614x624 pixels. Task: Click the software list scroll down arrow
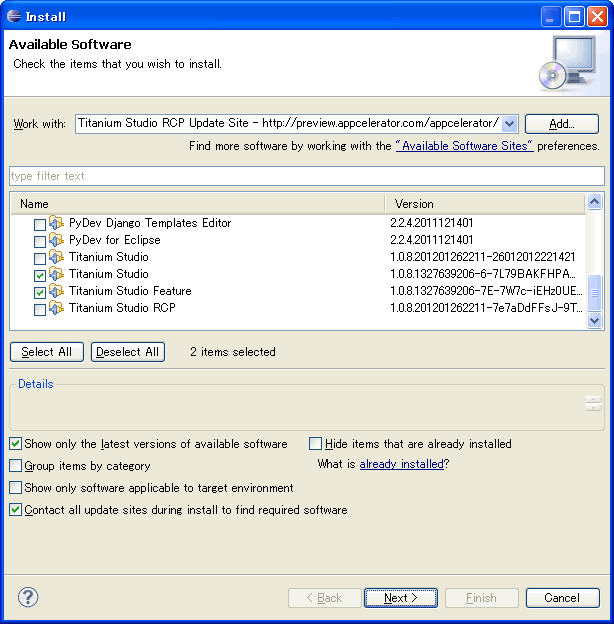click(595, 320)
